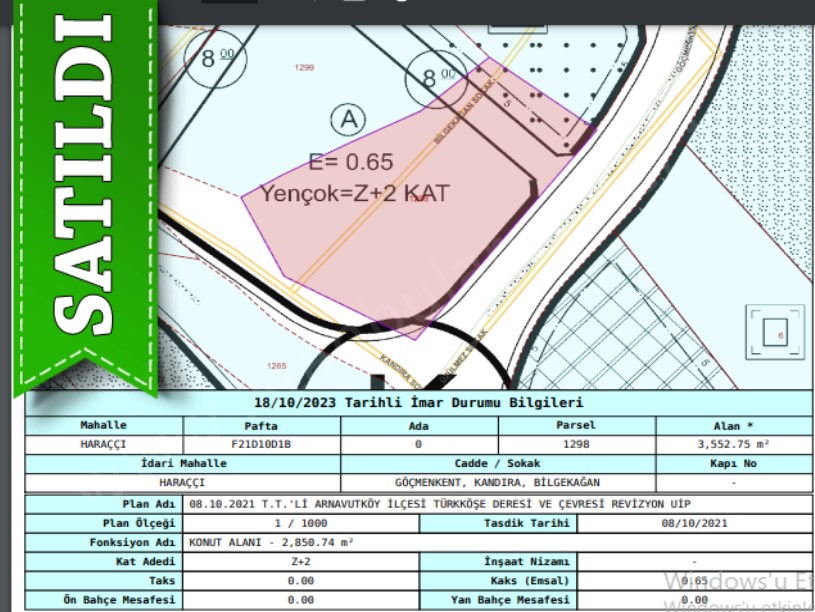The image size is (815, 612).
Task: Click the GÖÇMENKENT, KANDIRA, BİLGEKAĞAN street cell
Action: pos(497,481)
